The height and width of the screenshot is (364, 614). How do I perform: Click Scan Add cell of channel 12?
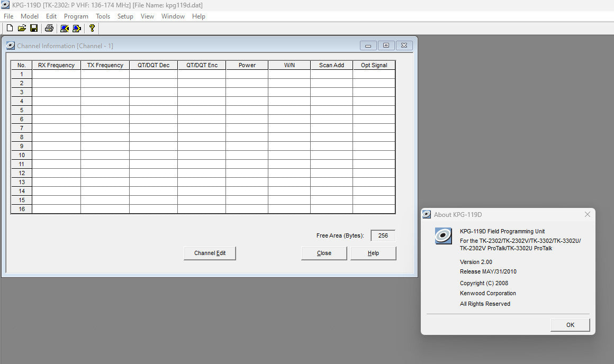[x=332, y=173]
